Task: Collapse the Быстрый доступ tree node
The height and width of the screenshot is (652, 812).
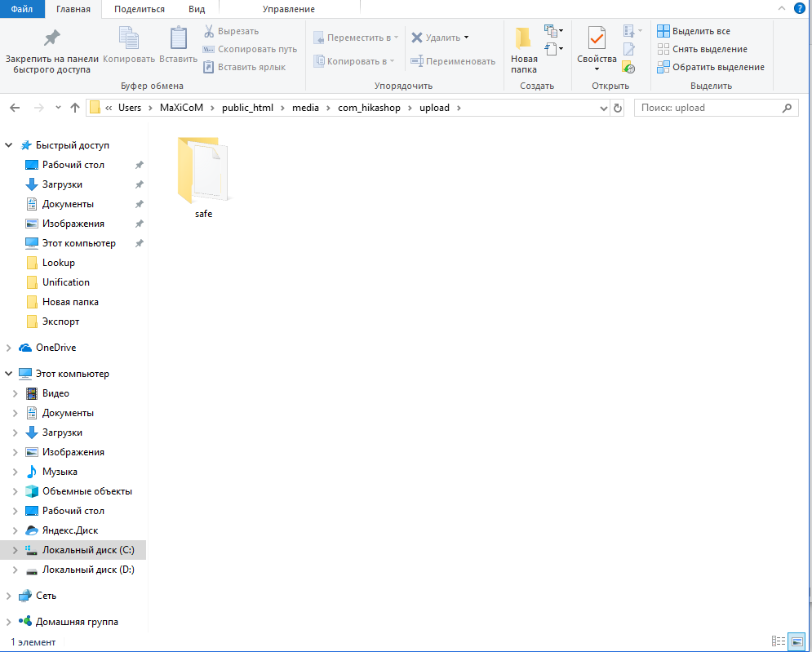Action: coord(9,145)
